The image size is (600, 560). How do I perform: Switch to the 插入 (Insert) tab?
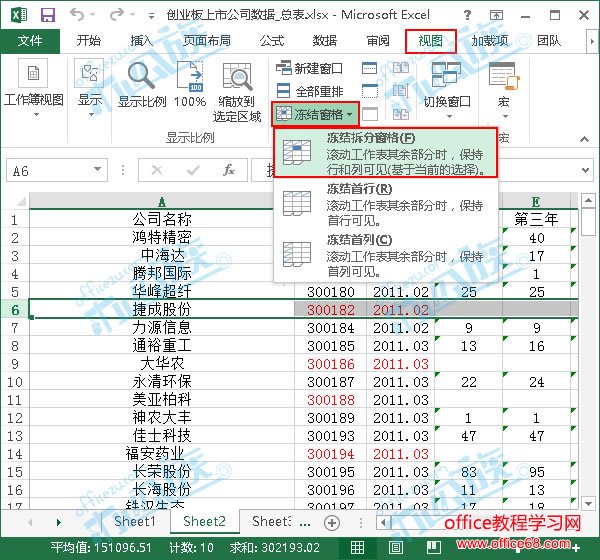pos(142,41)
